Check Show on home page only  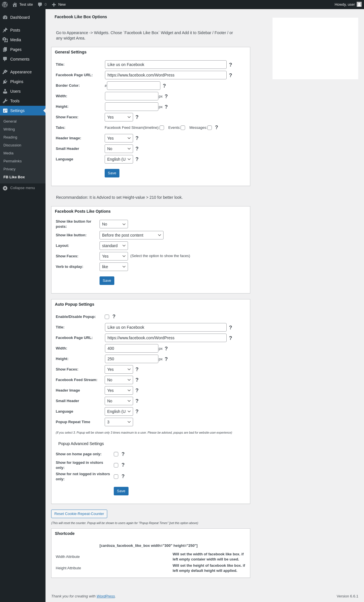[x=116, y=454]
